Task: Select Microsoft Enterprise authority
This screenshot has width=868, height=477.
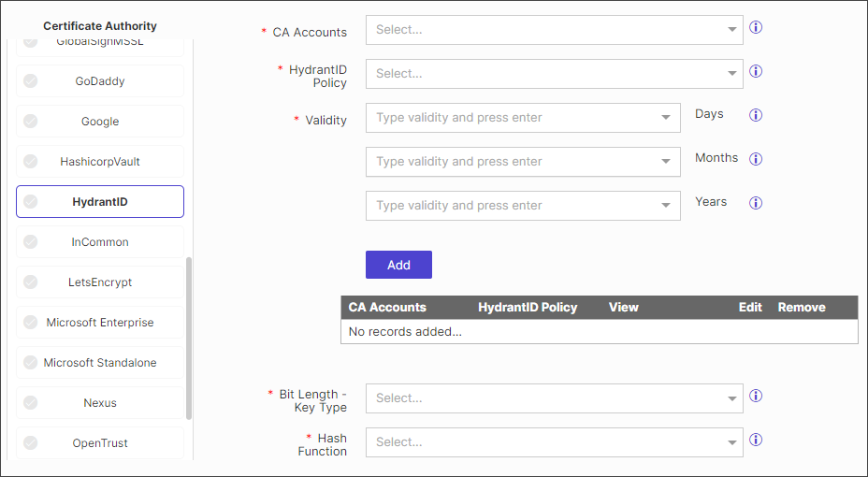Action: (x=100, y=322)
